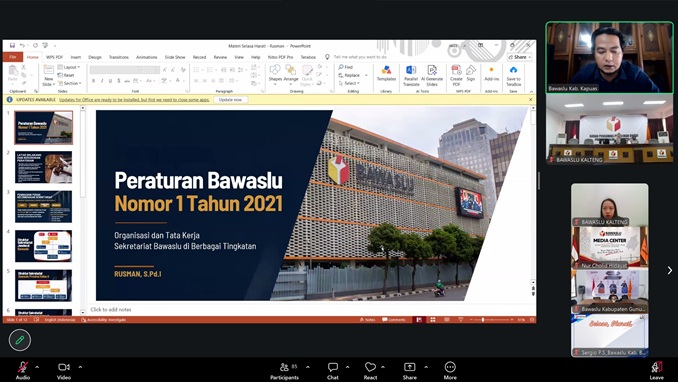Switch to the Animations ribbon tab

147,57
